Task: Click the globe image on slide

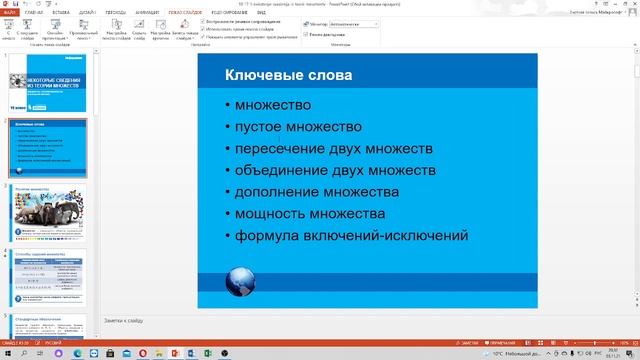Action: [x=240, y=282]
